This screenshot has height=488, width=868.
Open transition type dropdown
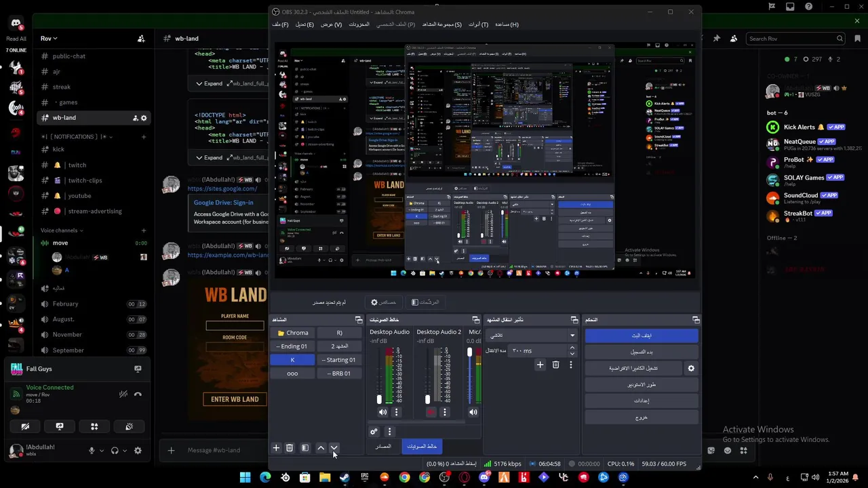pyautogui.click(x=531, y=335)
